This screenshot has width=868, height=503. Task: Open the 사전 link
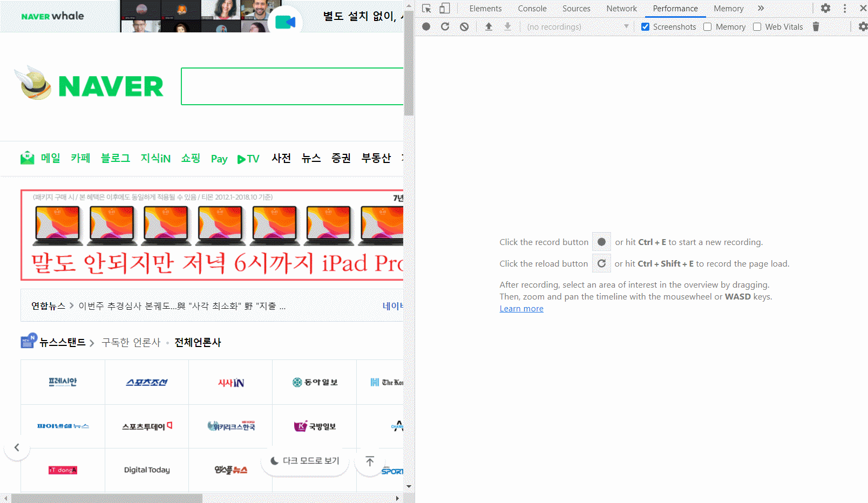pyautogui.click(x=281, y=158)
